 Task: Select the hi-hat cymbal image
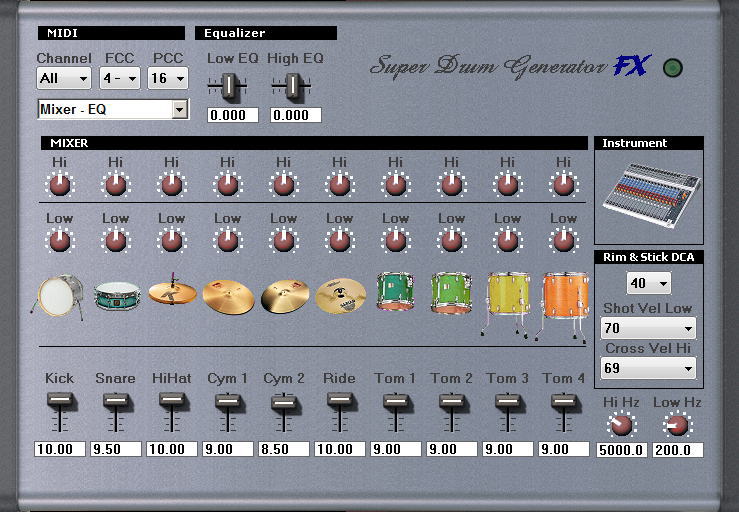172,290
